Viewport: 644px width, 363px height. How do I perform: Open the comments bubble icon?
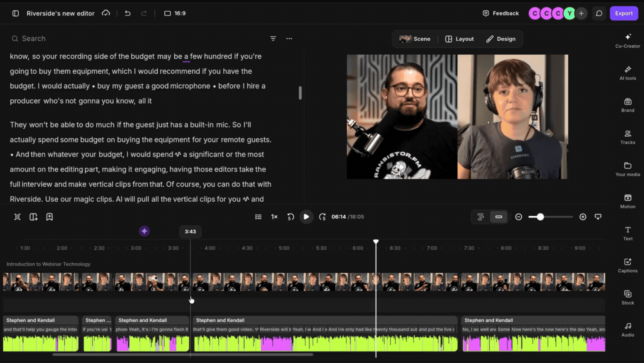pyautogui.click(x=599, y=13)
